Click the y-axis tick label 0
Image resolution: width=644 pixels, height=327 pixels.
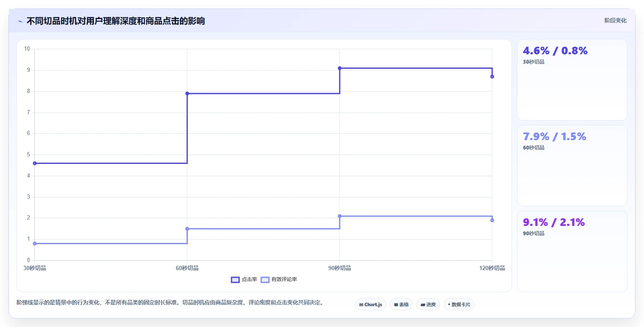coord(28,260)
